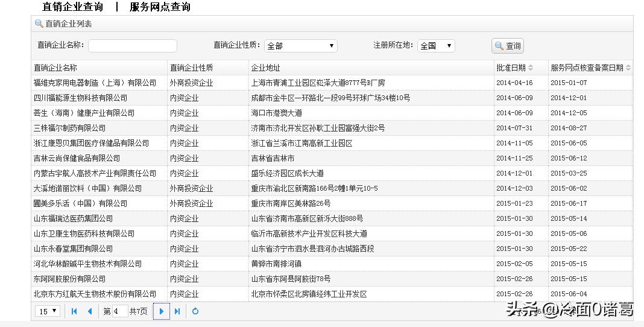Click approval date 2015-01-23
This screenshot has height=327, width=644.
(x=514, y=203)
